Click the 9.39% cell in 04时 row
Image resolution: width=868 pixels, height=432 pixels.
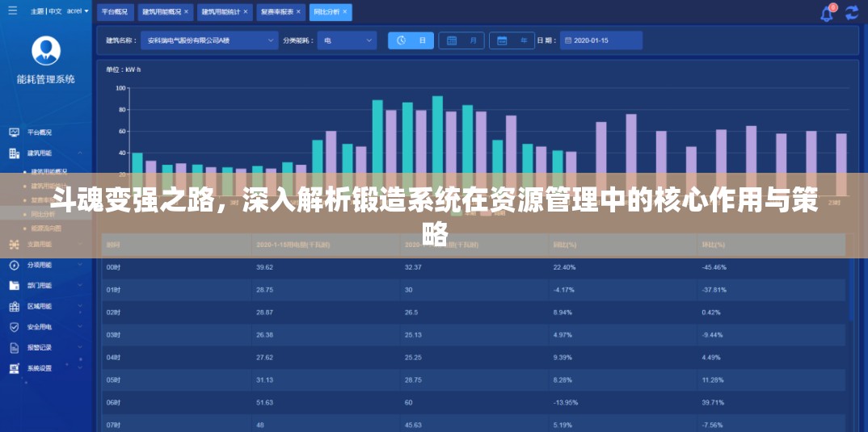click(563, 358)
